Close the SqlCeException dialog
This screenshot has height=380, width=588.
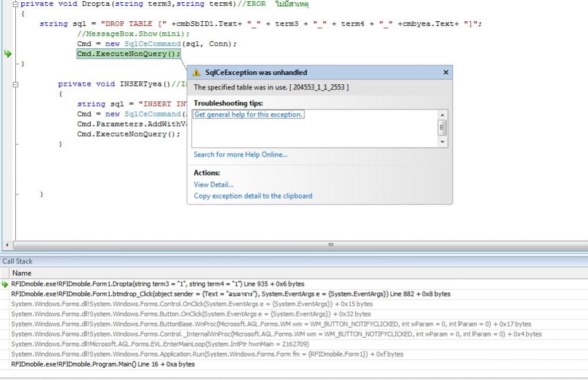tap(446, 72)
